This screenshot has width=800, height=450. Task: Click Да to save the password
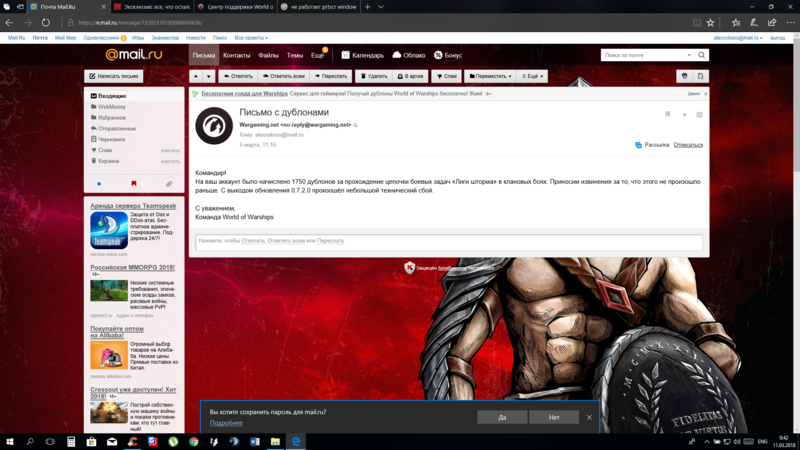pyautogui.click(x=502, y=417)
